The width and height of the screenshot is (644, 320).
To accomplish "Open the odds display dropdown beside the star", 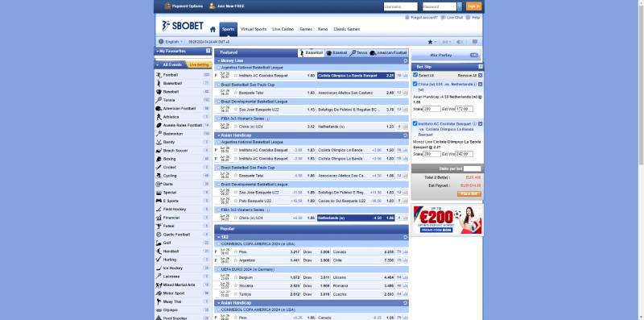I will tap(447, 42).
